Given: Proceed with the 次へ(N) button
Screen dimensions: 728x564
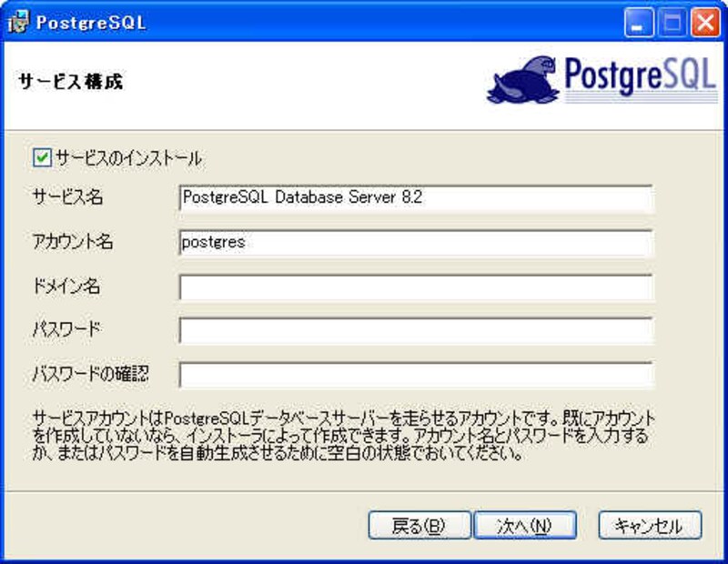Looking at the screenshot, I should 525,526.
